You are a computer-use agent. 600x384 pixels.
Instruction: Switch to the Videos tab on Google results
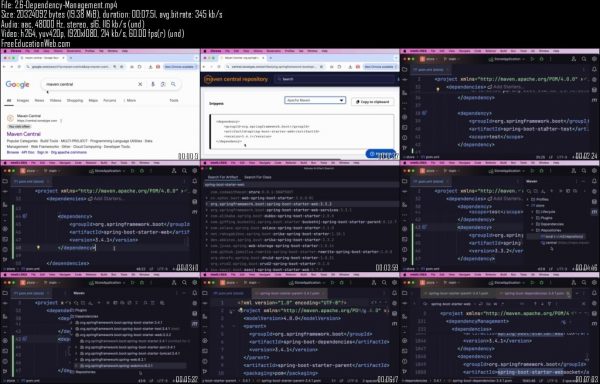[55, 101]
